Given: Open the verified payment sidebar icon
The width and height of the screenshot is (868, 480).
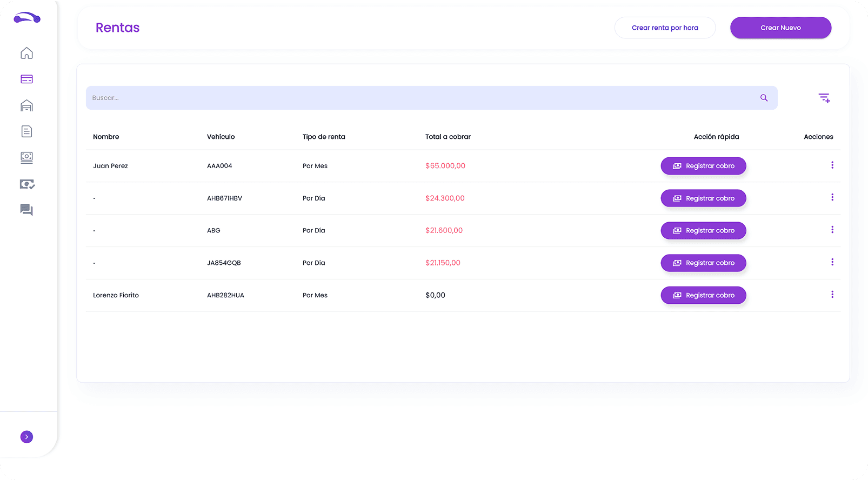Looking at the screenshot, I should click(x=27, y=184).
